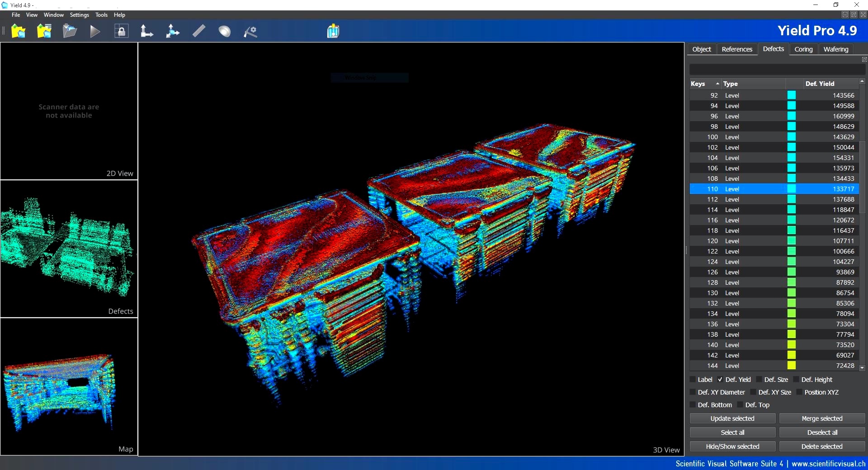Image resolution: width=868 pixels, height=470 pixels.
Task: Click the padlock grid toolbar icon
Action: pyautogui.click(x=121, y=31)
